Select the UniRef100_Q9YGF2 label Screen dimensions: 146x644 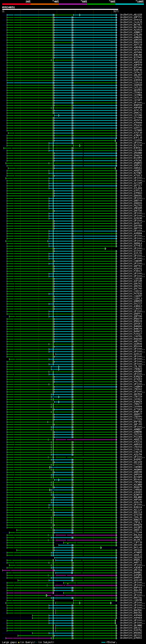(x=131, y=324)
